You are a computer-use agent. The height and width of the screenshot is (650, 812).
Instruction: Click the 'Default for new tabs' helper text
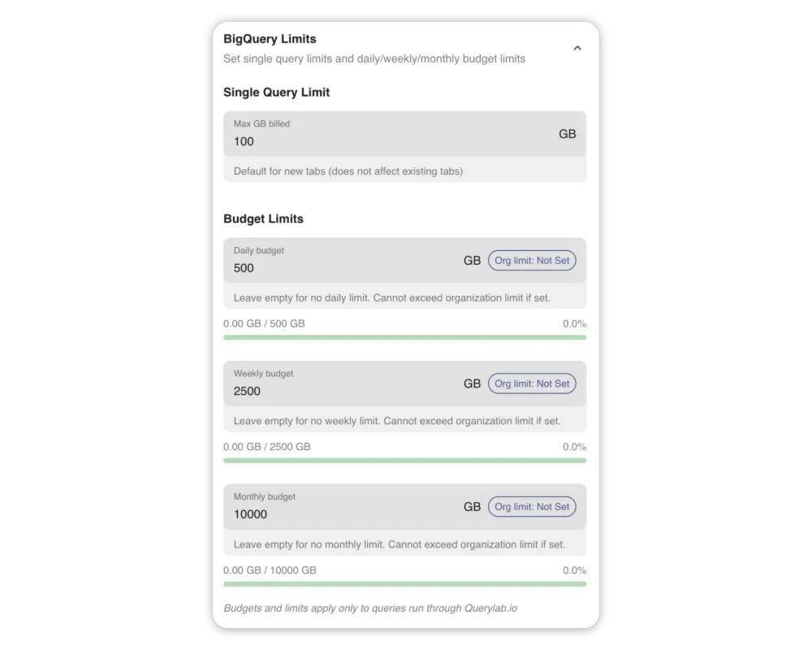point(348,171)
